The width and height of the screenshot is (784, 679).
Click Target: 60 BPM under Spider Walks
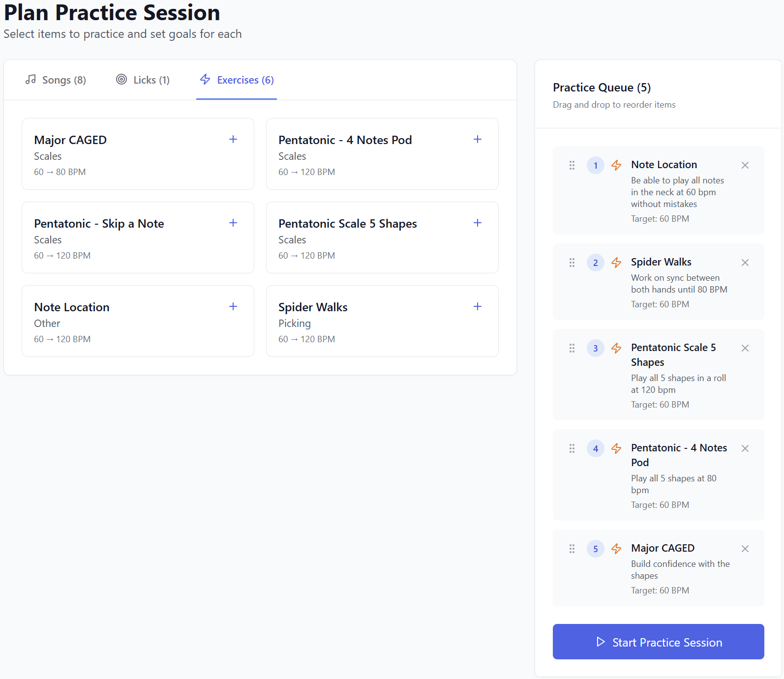[660, 304]
